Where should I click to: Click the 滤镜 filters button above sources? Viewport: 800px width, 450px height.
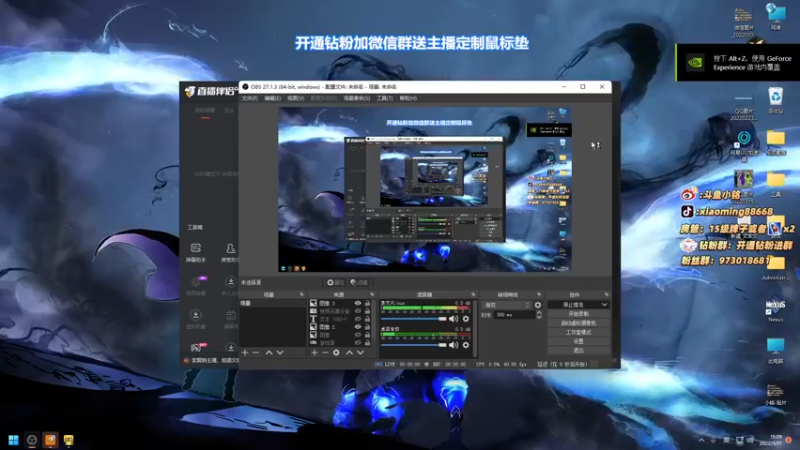(x=359, y=282)
